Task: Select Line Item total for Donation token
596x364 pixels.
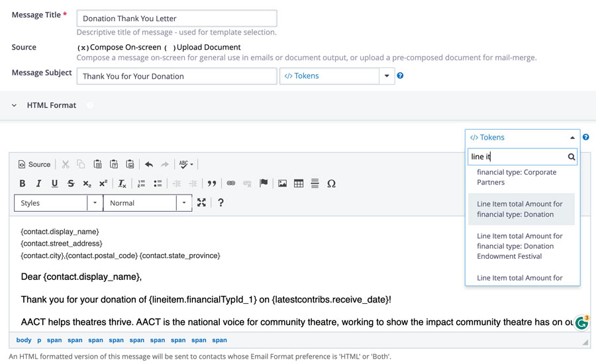Action: 522,209
